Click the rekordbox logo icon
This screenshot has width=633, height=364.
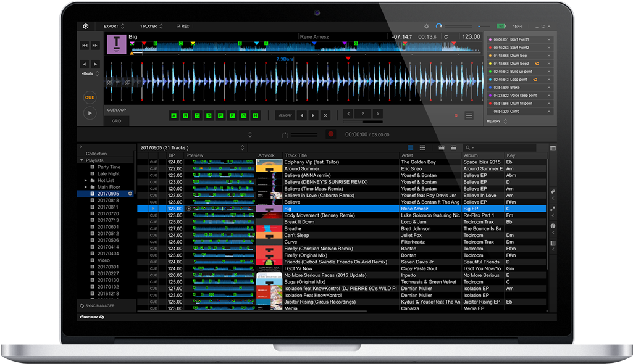coord(86,26)
